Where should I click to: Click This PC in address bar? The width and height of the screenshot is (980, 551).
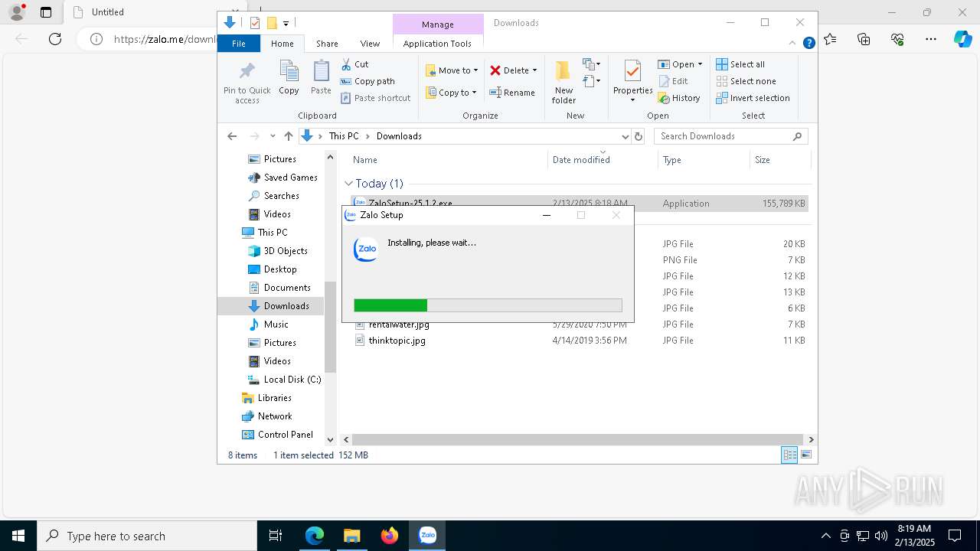tap(344, 136)
